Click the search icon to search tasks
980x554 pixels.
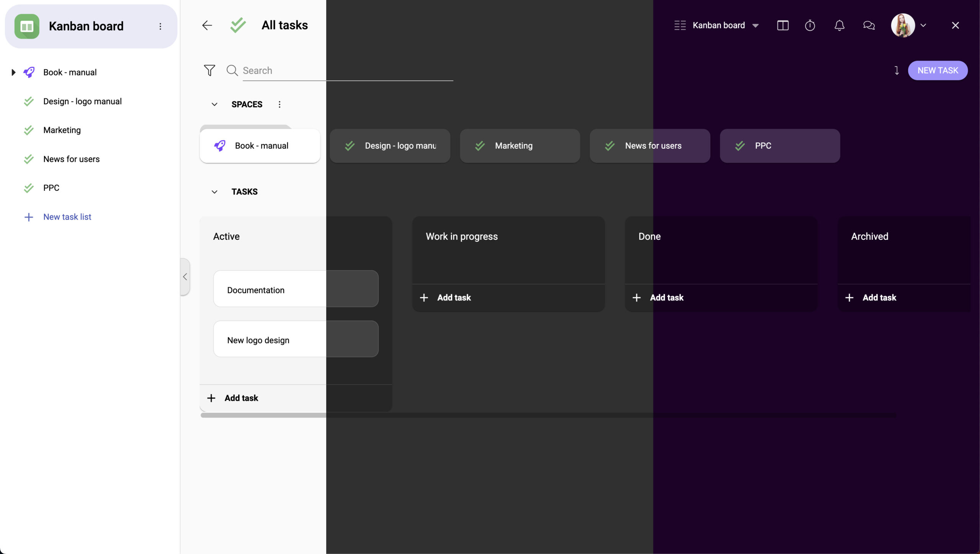point(232,70)
